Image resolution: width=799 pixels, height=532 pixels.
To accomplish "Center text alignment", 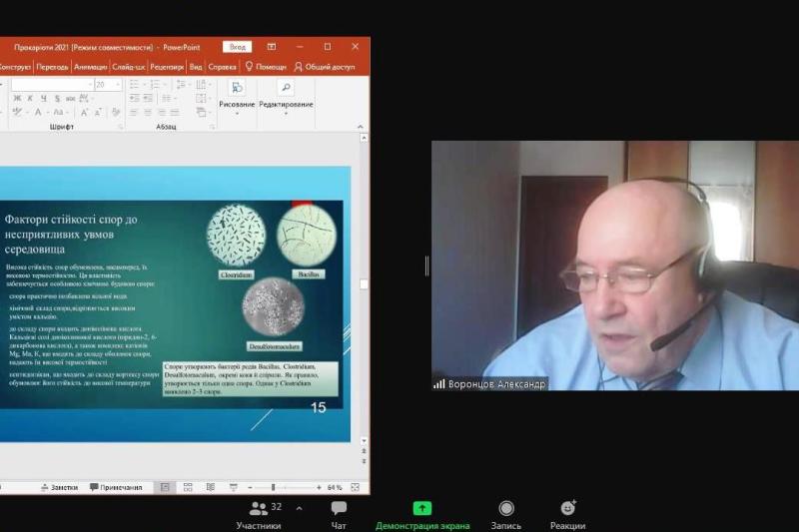I will [x=148, y=112].
